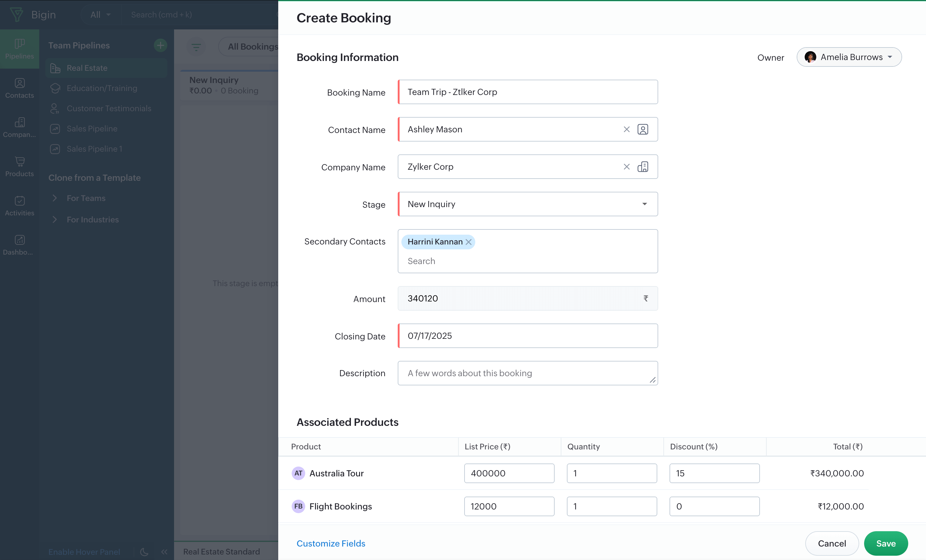Remove Harrini Kannan from secondary contacts

(x=469, y=242)
